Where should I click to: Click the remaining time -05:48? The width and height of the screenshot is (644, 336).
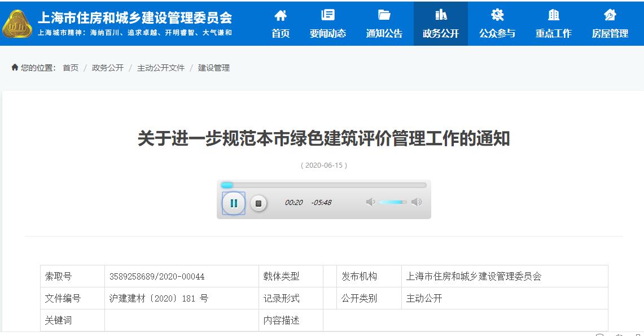[x=321, y=203]
